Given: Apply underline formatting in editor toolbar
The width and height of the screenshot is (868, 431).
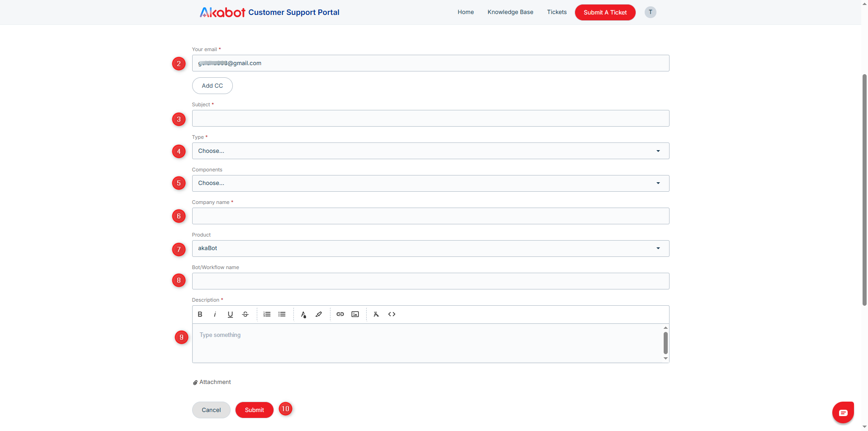Looking at the screenshot, I should (x=230, y=314).
